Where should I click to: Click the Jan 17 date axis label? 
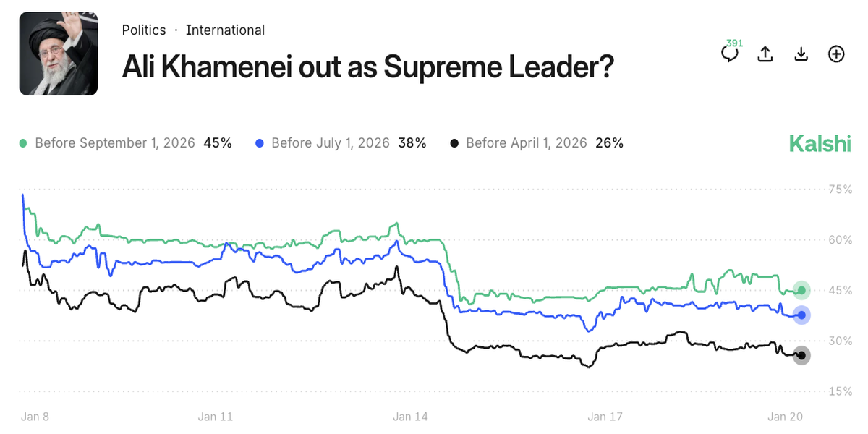605,417
